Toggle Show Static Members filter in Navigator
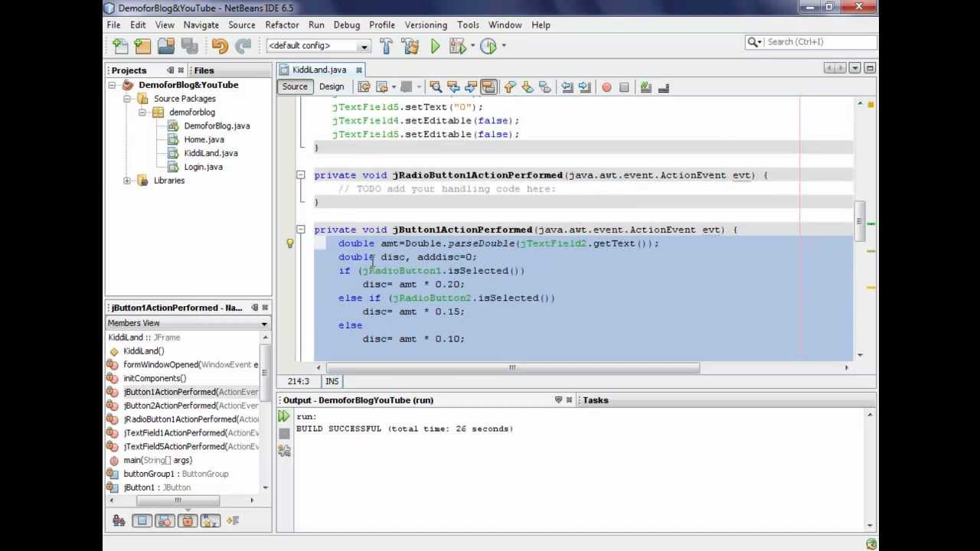Image resolution: width=980 pixels, height=551 pixels. 165,520
